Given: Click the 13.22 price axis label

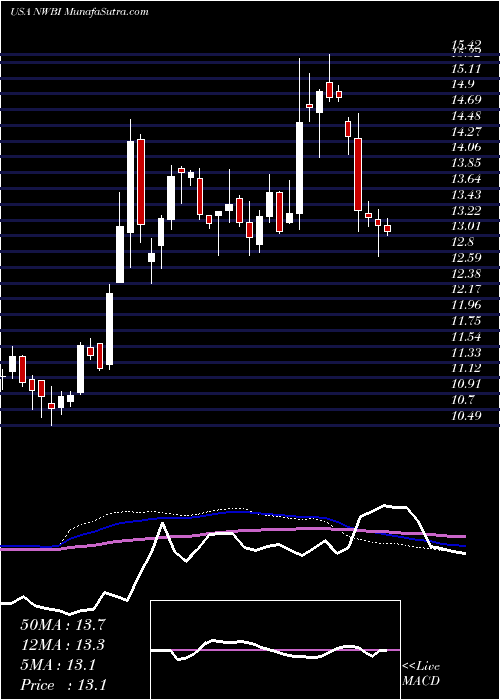Looking at the screenshot, I should pyautogui.click(x=466, y=210).
